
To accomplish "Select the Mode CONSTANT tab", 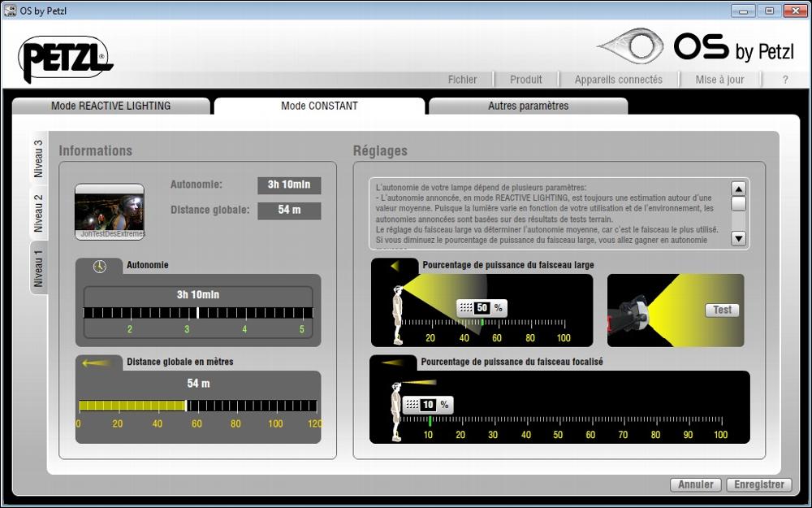I will (x=319, y=106).
